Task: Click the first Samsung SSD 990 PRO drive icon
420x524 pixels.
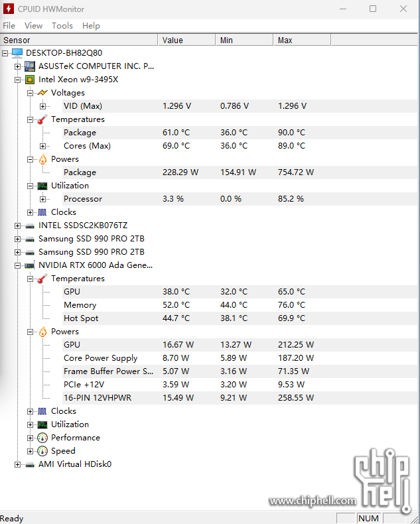Action: click(x=30, y=239)
